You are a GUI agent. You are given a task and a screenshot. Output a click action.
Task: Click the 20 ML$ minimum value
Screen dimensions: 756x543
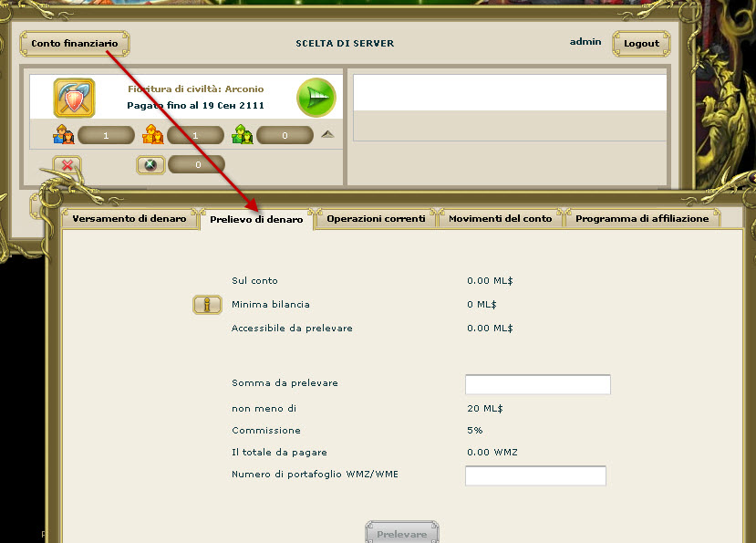point(485,408)
